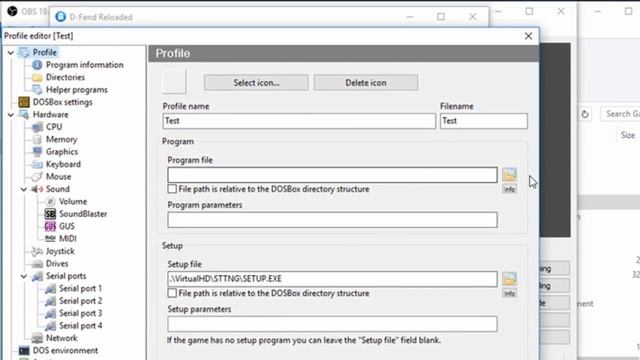Click the Select icon... button
640x360 pixels.
256,82
